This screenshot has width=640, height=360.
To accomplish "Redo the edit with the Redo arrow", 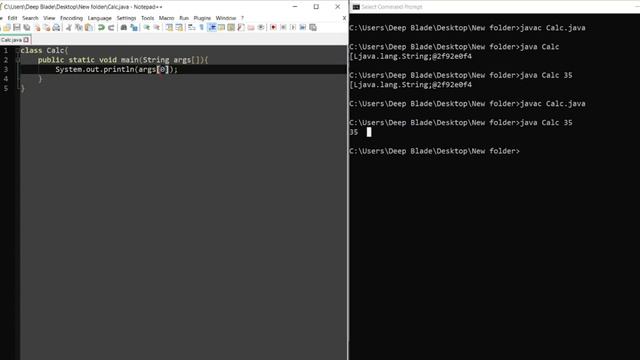I will pyautogui.click(x=111, y=27).
